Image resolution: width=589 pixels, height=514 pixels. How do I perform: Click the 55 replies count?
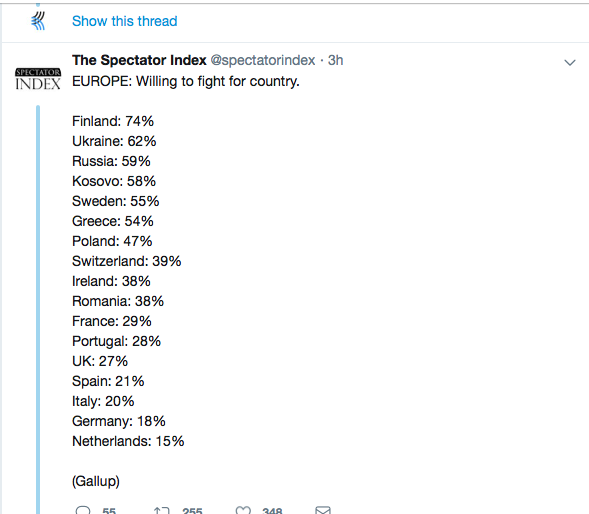pyautogui.click(x=109, y=511)
